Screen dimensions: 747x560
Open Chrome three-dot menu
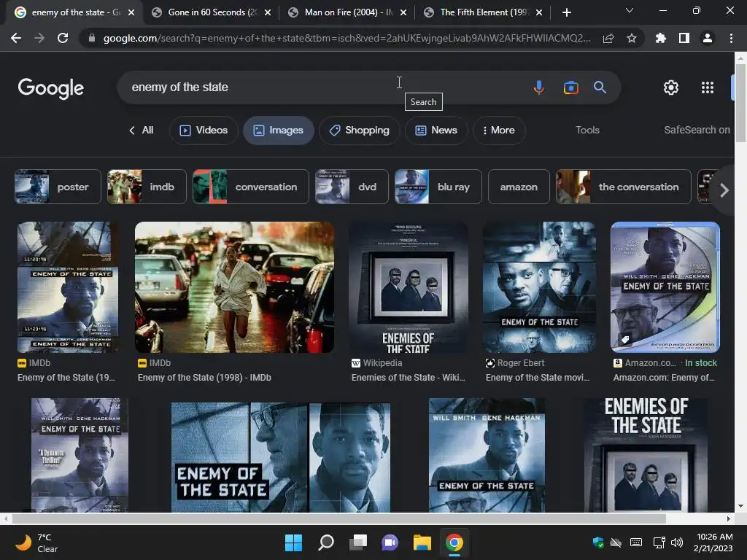(731, 38)
